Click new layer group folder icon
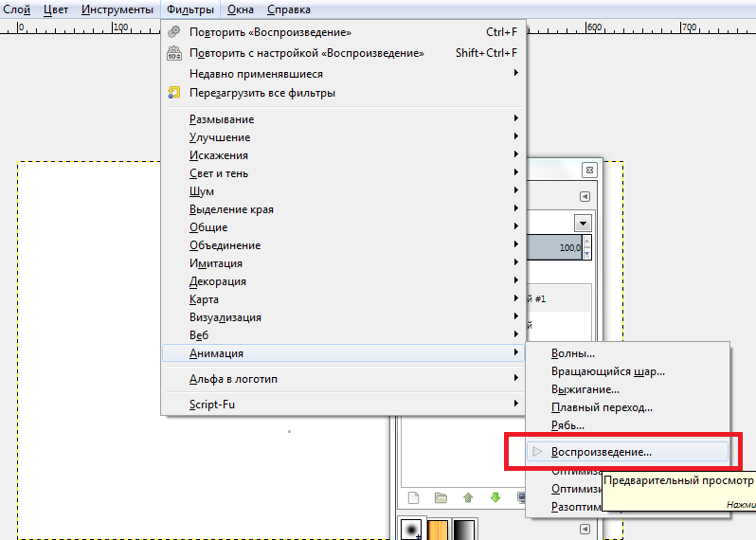756x540 pixels. pyautogui.click(x=441, y=498)
